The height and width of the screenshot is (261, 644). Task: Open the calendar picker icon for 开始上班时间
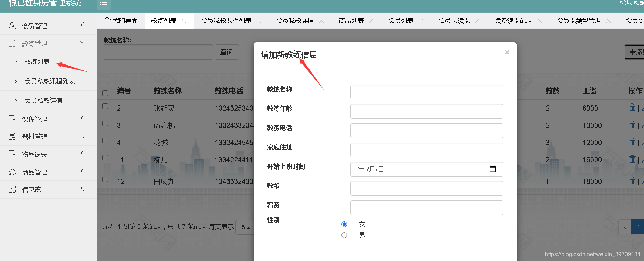click(x=493, y=169)
